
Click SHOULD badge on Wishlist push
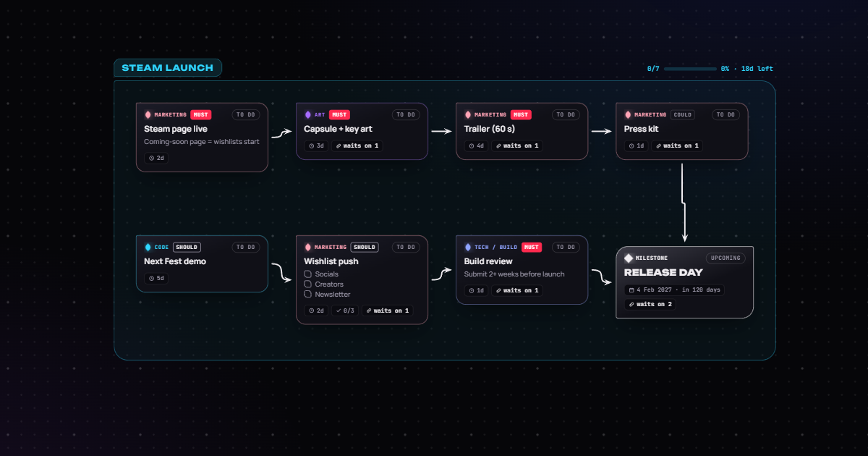(365, 247)
